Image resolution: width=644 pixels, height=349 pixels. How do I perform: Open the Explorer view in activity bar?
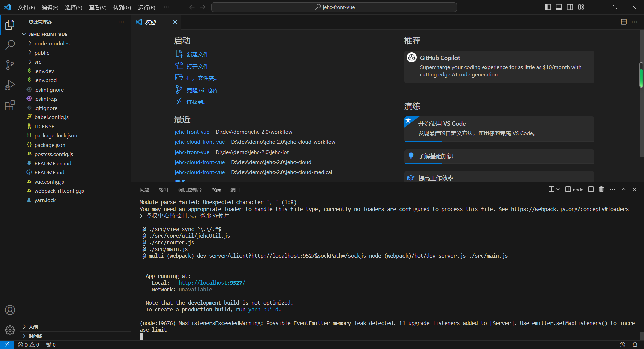[x=10, y=25]
